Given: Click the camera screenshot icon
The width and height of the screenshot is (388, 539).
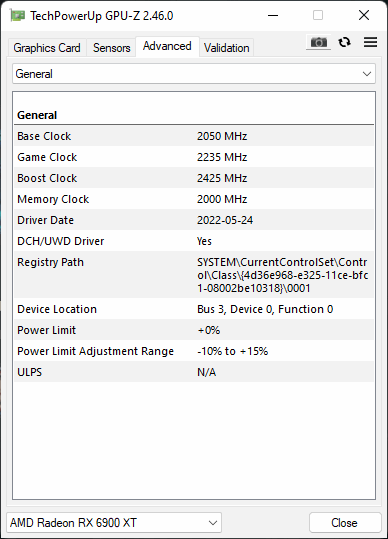Looking at the screenshot, I should pos(319,42).
